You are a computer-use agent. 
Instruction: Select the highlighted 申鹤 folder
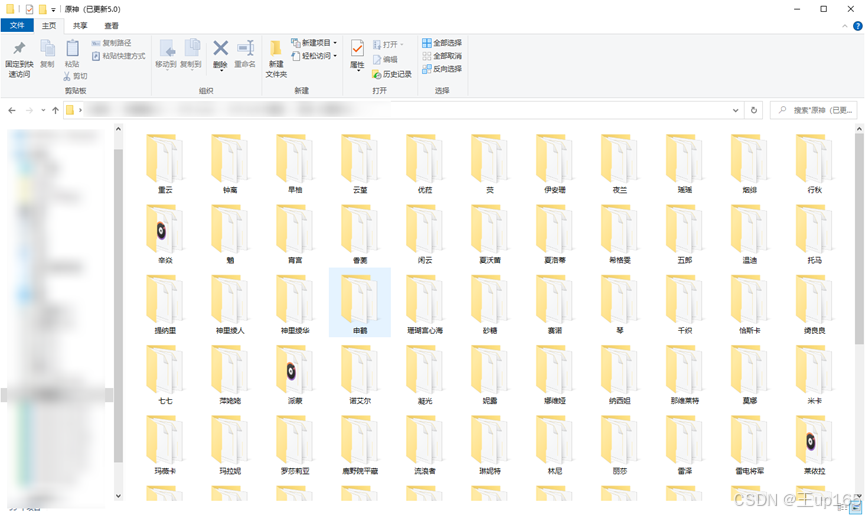[x=360, y=303]
